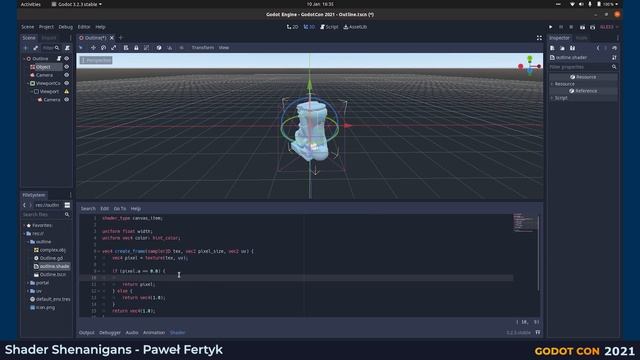Attach script icon in Scene dock
Image resolution: width=640 pixels, height=360 pixels.
point(67,48)
